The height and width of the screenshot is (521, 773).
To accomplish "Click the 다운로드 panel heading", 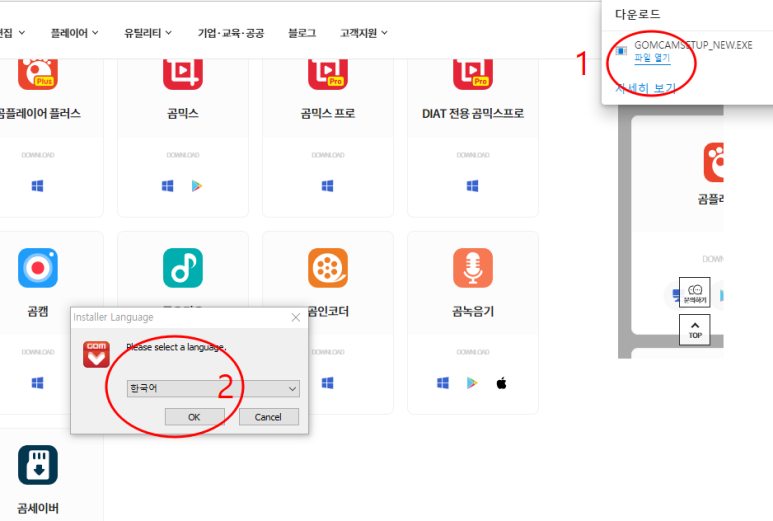I will (x=637, y=14).
